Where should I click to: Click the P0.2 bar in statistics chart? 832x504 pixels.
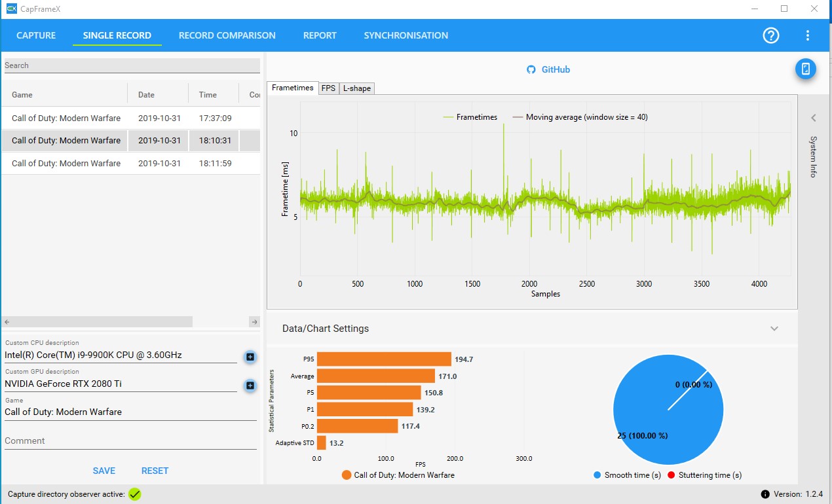tap(358, 426)
